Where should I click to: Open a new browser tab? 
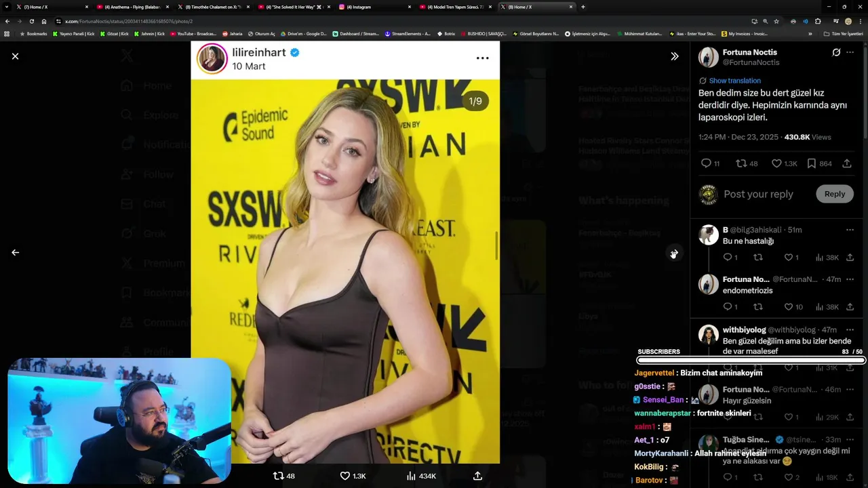(x=583, y=7)
